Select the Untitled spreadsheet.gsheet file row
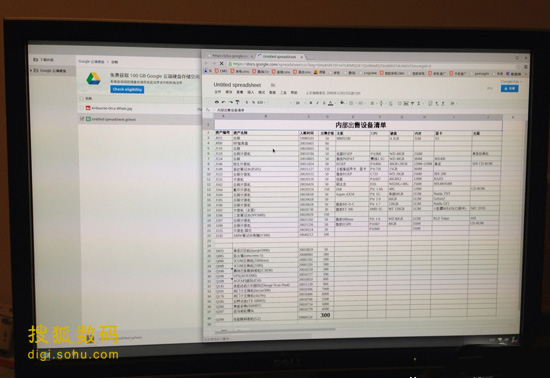The image size is (550, 378). (x=140, y=119)
